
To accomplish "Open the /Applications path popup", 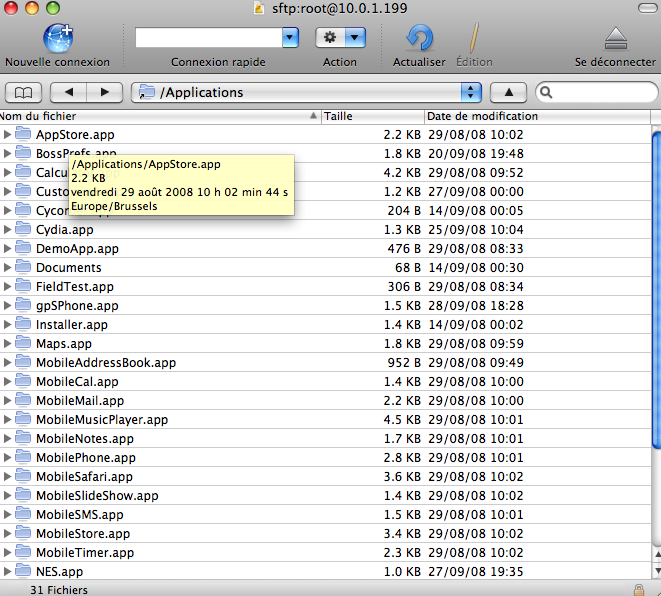I will click(x=306, y=92).
